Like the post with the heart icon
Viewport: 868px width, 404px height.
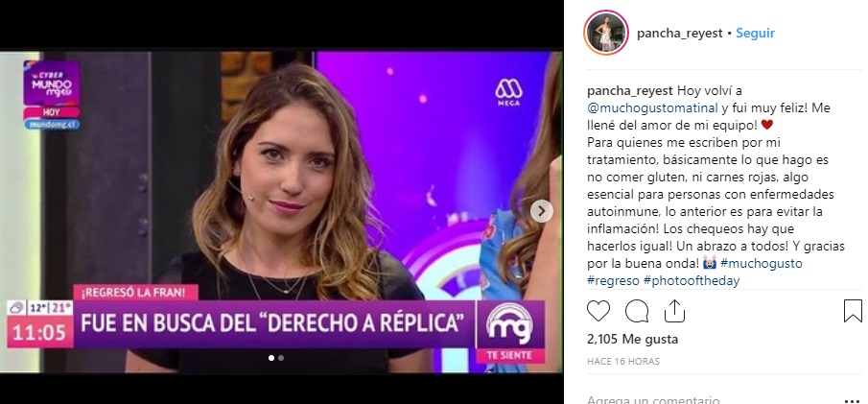[598, 311]
